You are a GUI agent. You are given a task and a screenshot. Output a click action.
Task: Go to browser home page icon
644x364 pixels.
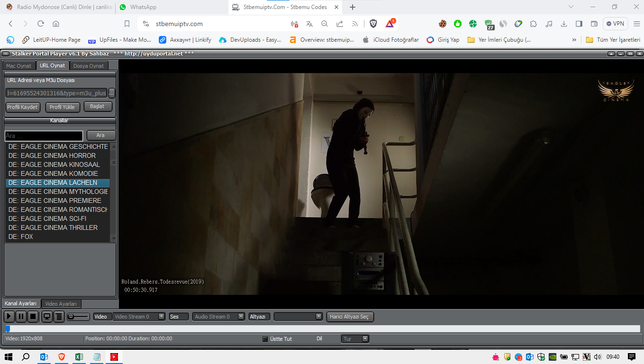click(56, 24)
